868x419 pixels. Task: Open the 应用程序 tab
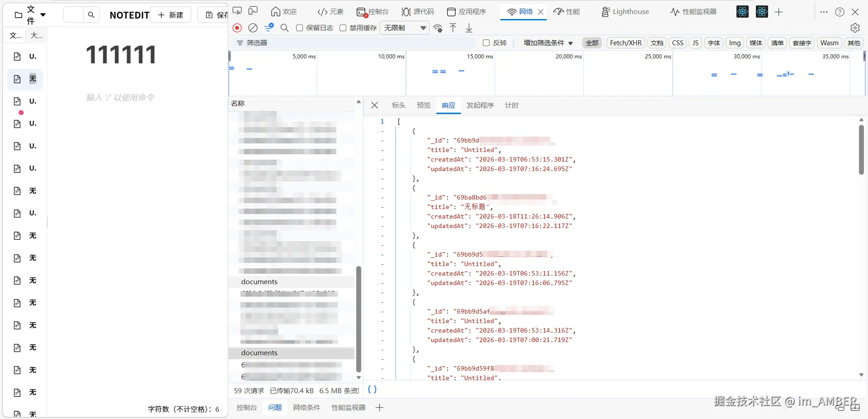(x=466, y=12)
